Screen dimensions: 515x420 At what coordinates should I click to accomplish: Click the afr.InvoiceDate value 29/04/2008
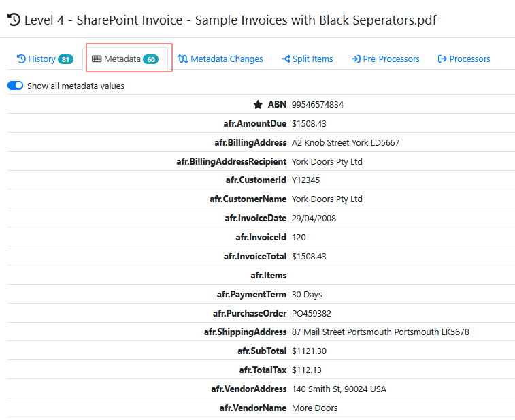[x=314, y=219]
